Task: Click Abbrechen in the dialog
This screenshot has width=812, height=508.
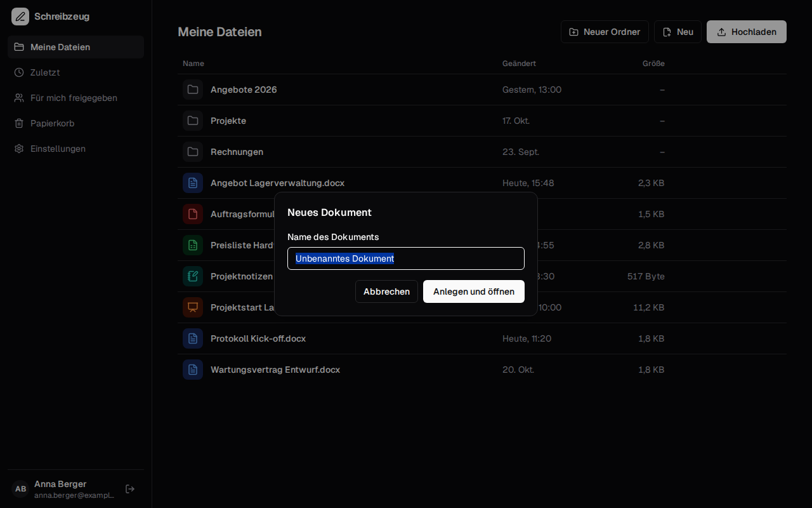Action: (386, 291)
